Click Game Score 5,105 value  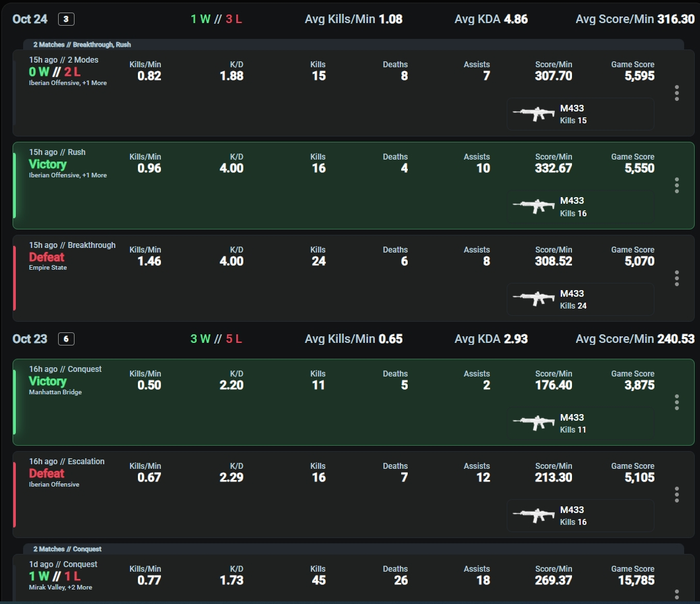639,478
